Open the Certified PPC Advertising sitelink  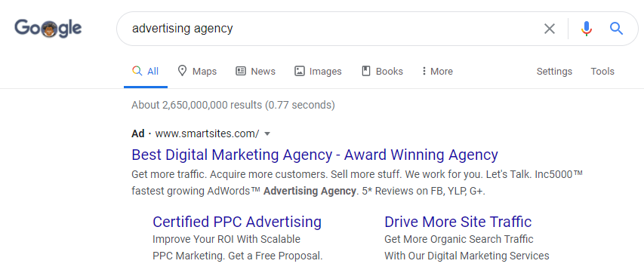click(237, 222)
